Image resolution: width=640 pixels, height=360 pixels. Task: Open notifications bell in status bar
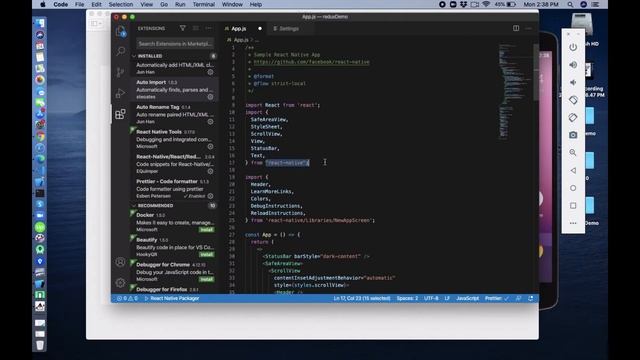coord(531,298)
